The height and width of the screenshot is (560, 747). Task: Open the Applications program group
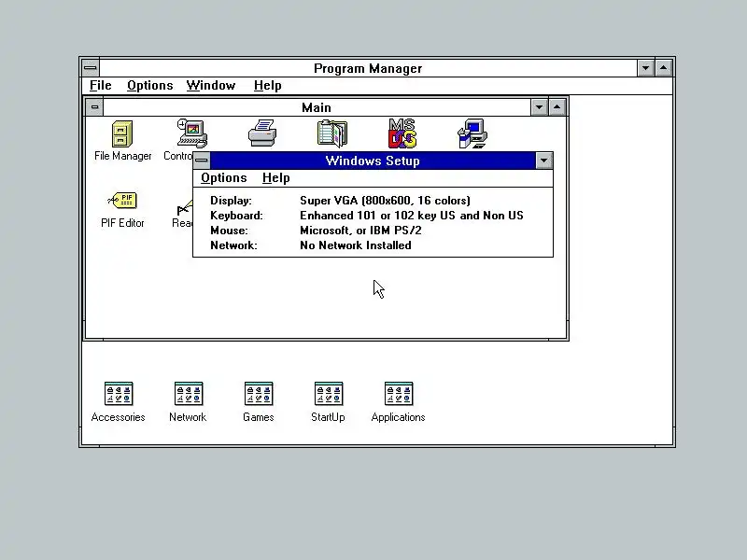(399, 394)
